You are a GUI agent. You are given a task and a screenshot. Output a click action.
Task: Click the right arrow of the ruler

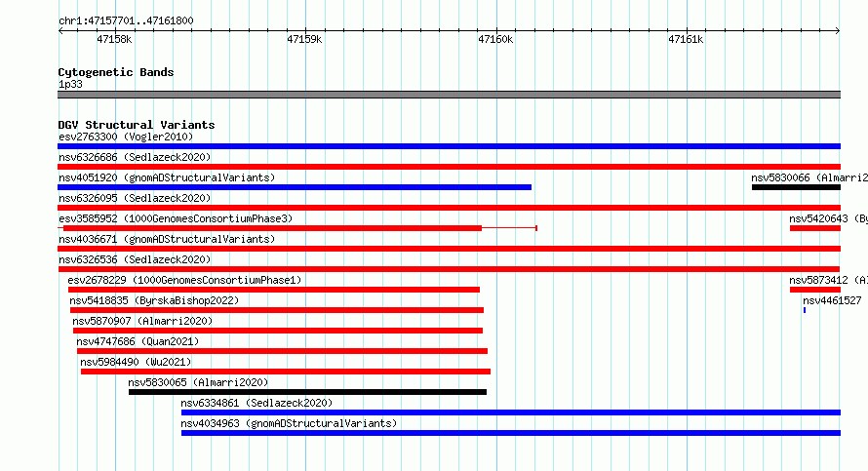[x=838, y=30]
